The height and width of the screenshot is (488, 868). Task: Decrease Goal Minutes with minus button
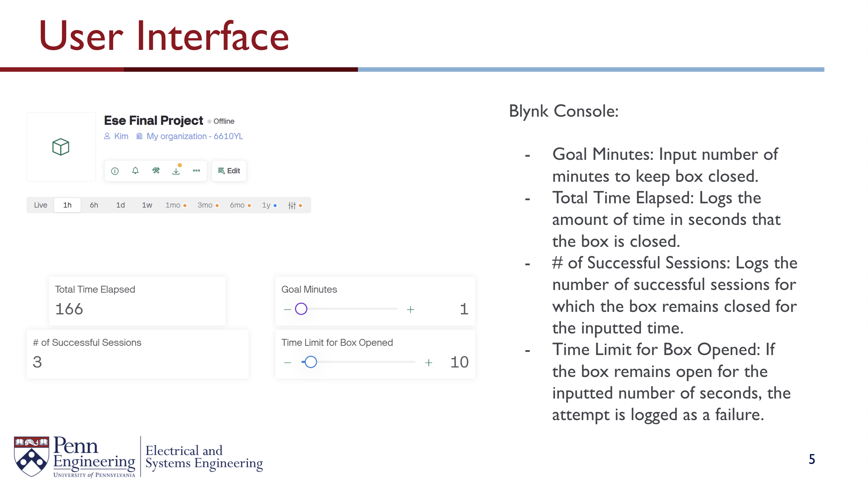click(287, 310)
